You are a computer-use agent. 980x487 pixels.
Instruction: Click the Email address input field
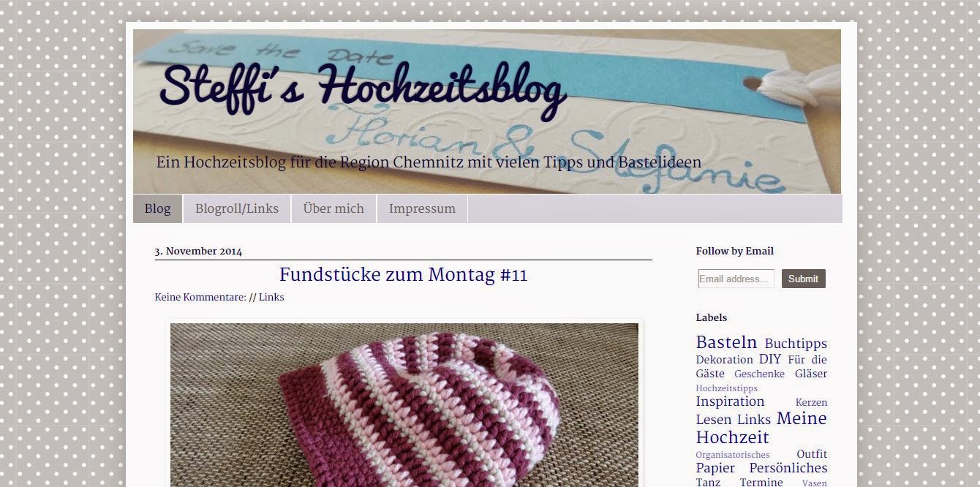pos(736,279)
